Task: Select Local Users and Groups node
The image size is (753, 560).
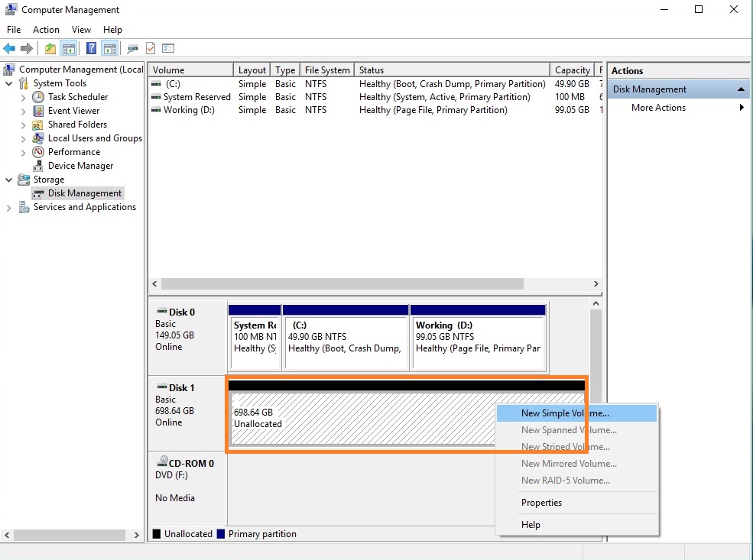Action: pos(95,138)
